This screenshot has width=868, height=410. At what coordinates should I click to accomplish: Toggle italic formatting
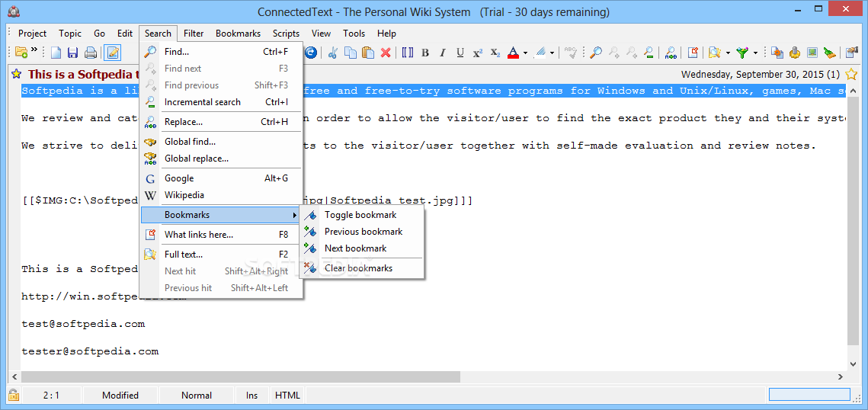click(442, 53)
